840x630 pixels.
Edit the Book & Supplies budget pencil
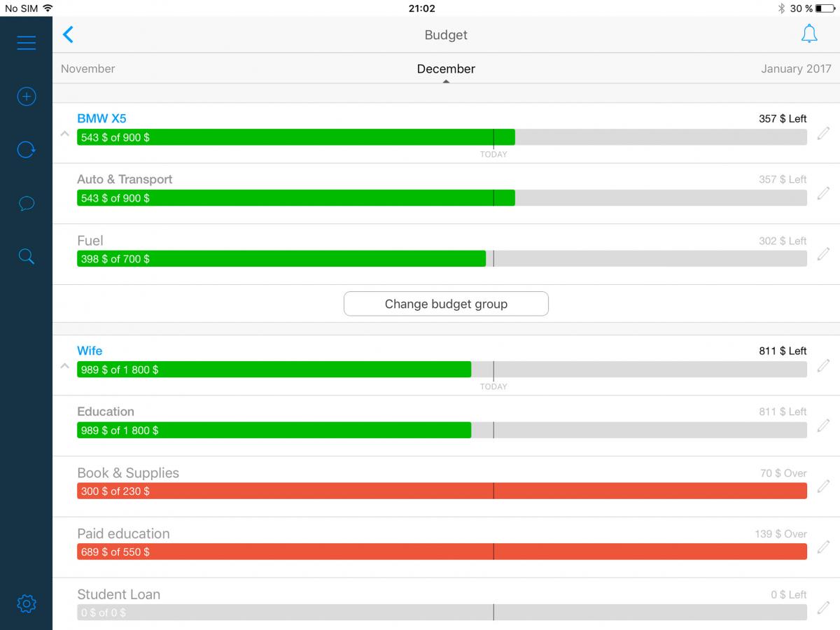click(x=823, y=486)
